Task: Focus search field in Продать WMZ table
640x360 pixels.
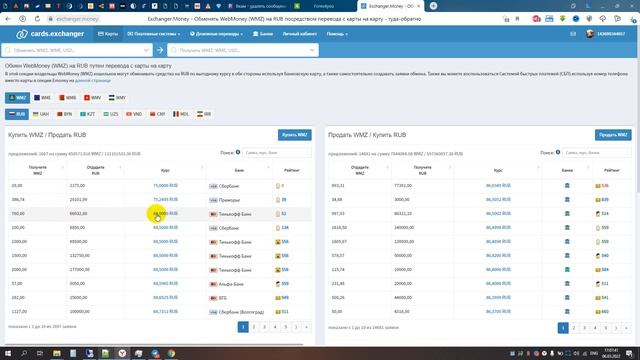Action: click(597, 153)
